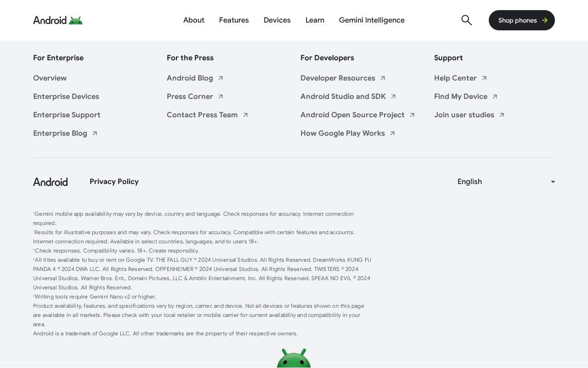Go to Enterprise Devices page
The height and width of the screenshot is (368, 588).
66,97
